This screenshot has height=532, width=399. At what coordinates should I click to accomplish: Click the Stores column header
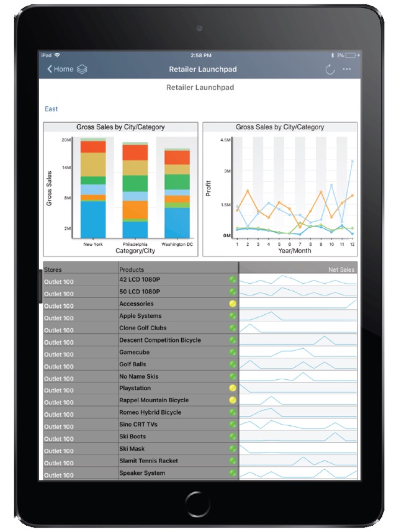[53, 270]
